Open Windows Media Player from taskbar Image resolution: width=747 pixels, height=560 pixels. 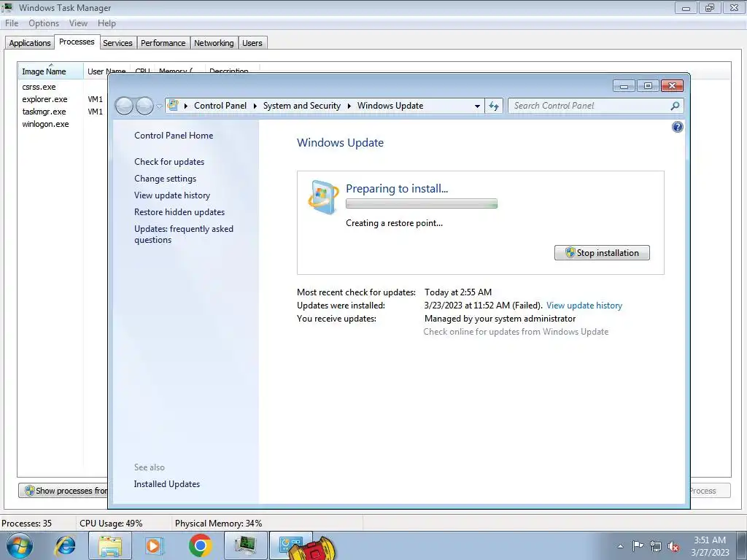click(154, 545)
